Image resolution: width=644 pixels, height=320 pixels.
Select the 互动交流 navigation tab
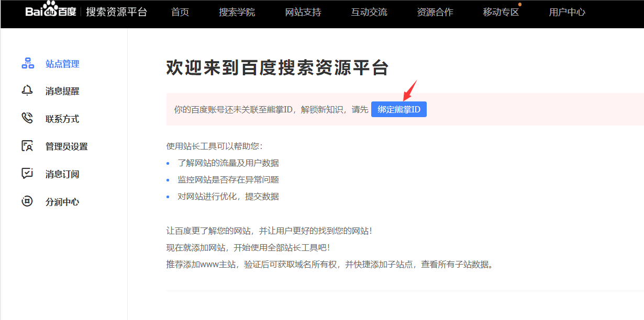[x=370, y=12]
